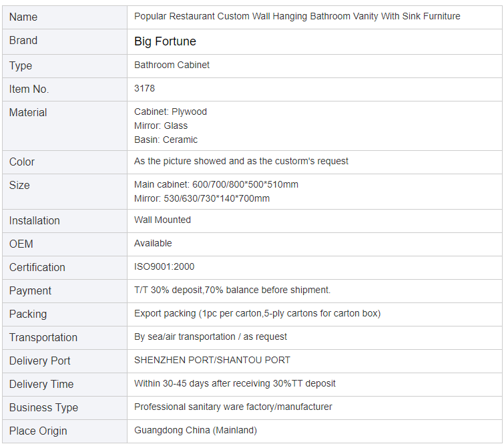This screenshot has height=446, width=504.
Task: Click the ISO9001:2000 certification value
Action: [164, 266]
